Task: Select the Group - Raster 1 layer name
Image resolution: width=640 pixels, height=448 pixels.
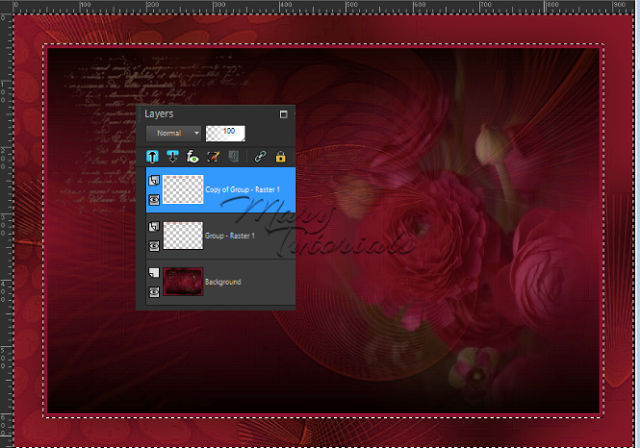Action: tap(230, 236)
